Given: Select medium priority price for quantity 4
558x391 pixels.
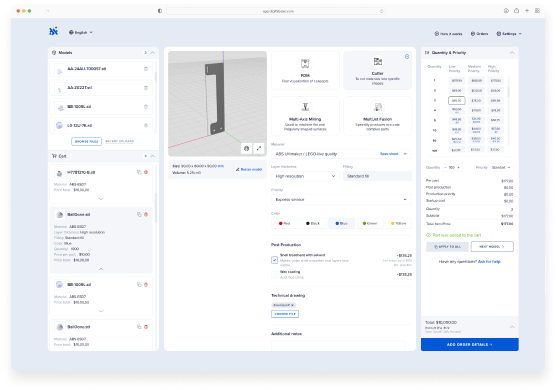Looking at the screenshot, I should (x=476, y=111).
